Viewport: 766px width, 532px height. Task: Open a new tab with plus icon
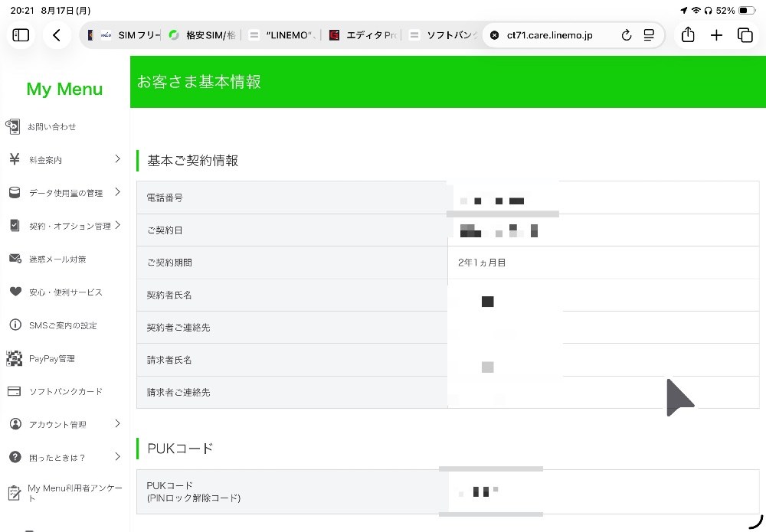click(716, 35)
